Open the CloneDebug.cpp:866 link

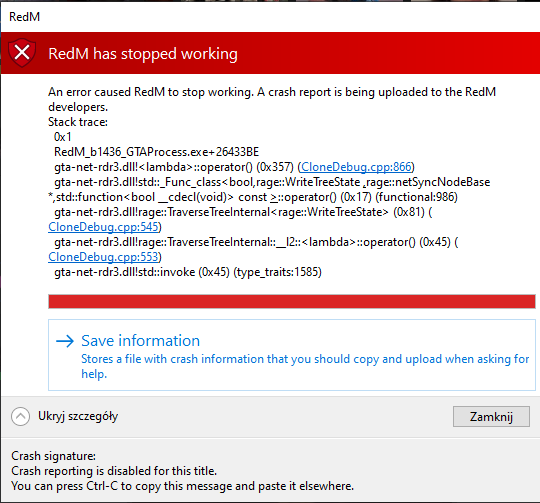(356, 167)
